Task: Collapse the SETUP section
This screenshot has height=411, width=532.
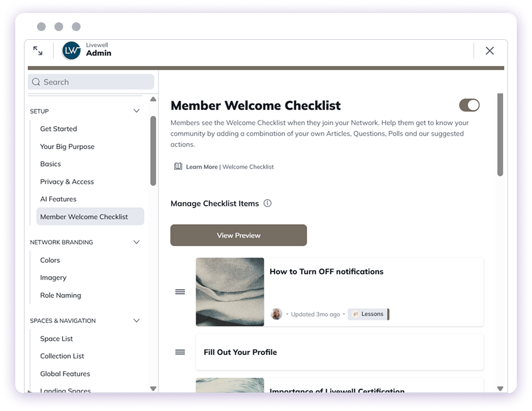Action: (x=136, y=111)
